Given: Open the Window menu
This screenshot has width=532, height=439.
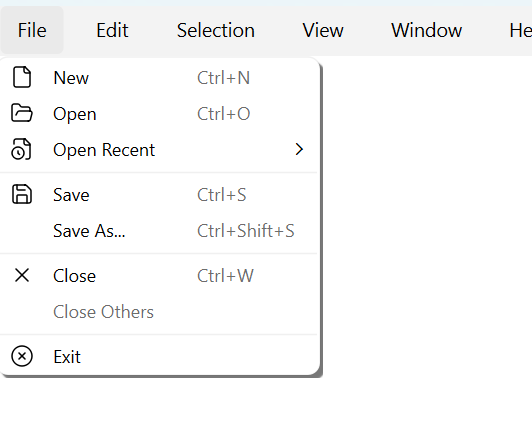Looking at the screenshot, I should point(426,30).
